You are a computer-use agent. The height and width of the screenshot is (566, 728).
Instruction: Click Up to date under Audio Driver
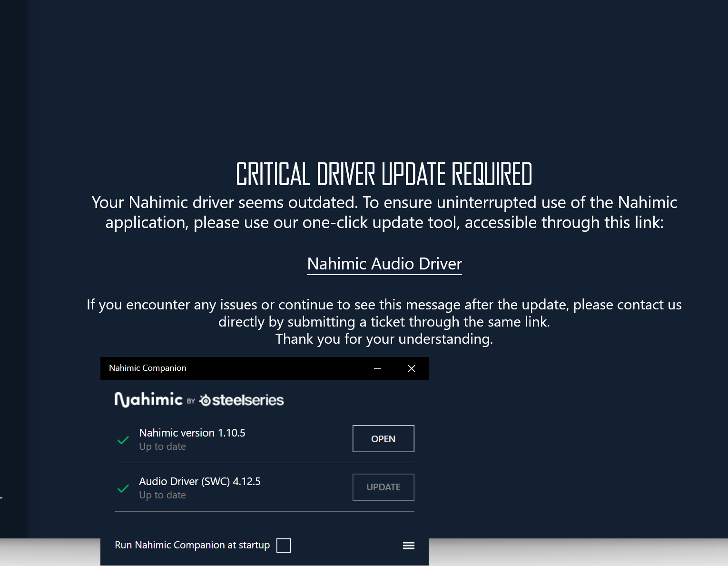(162, 495)
